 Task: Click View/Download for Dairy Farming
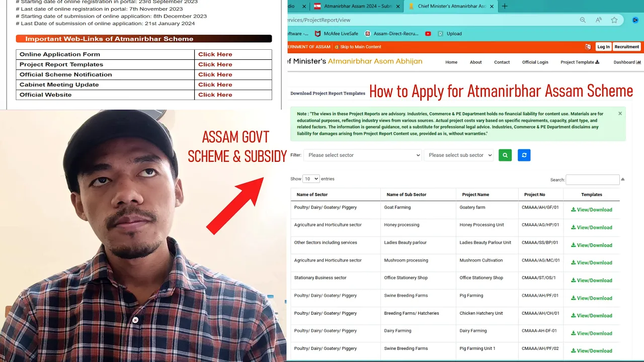[592, 333]
